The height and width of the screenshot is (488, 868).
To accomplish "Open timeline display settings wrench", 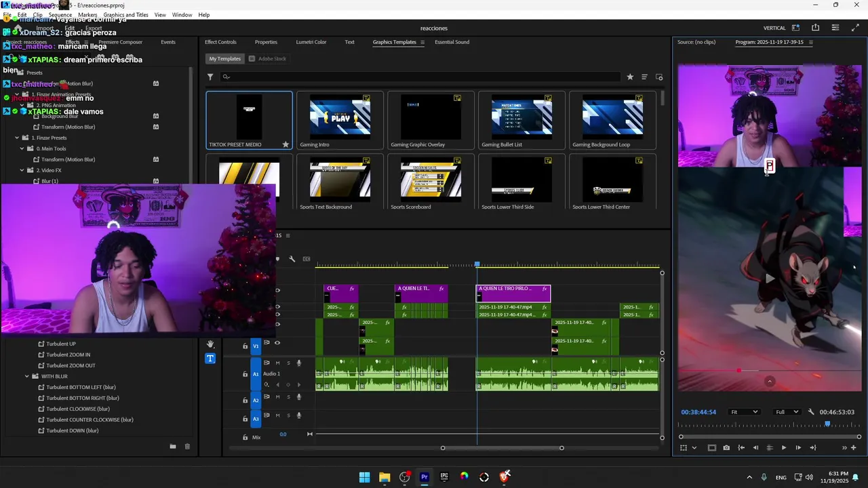I will coord(292,259).
